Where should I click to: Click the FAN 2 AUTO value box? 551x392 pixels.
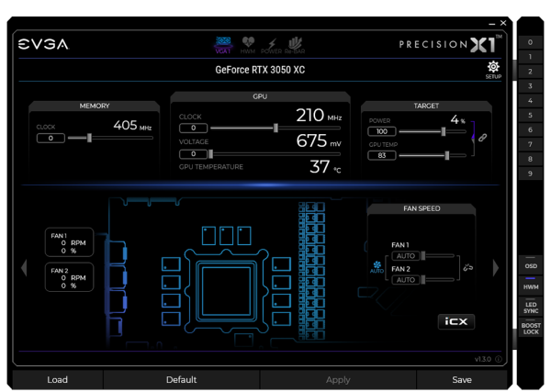tap(406, 280)
